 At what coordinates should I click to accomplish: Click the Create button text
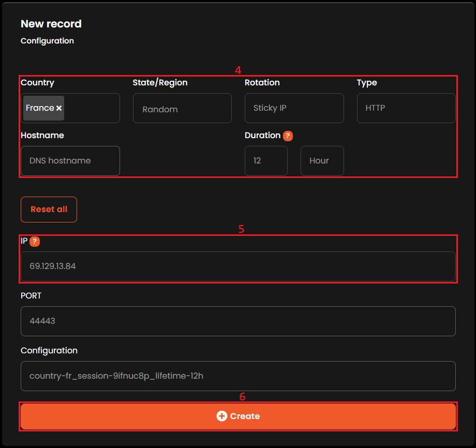point(245,416)
